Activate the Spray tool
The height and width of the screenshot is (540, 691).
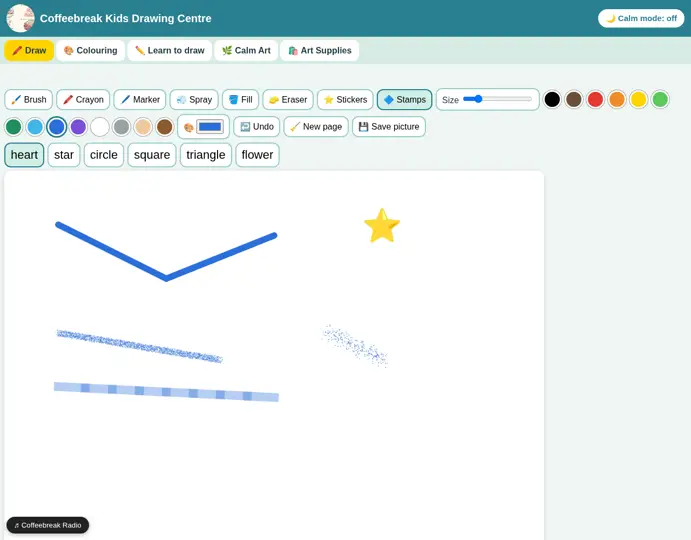194,100
